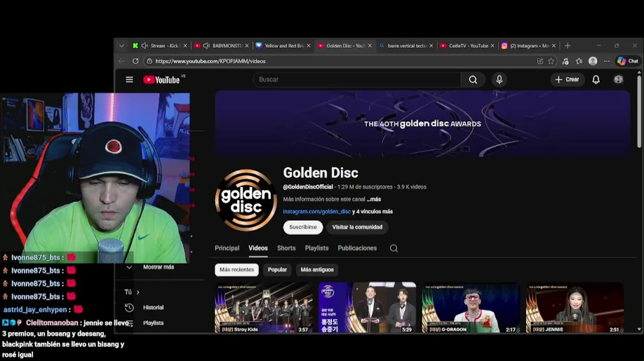Image resolution: width=644 pixels, height=361 pixels.
Task: Open YouTube notifications bell
Action: [596, 80]
